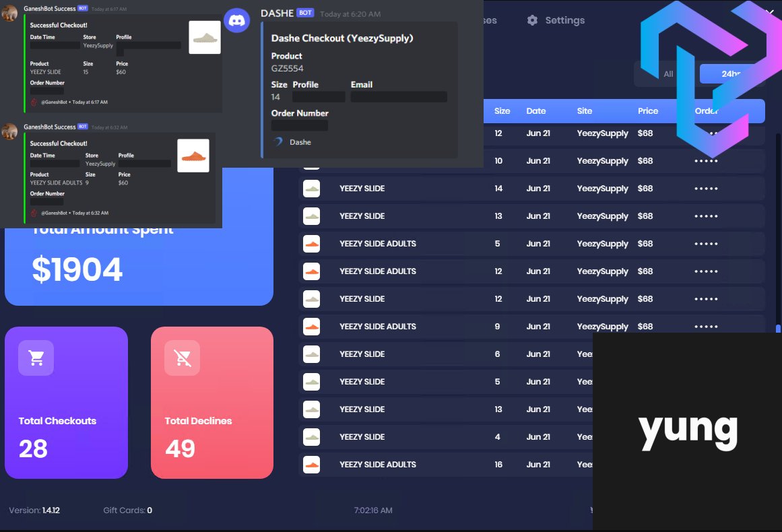Sort table by Site column header
Viewport: 782px width, 532px height.
[x=585, y=111]
